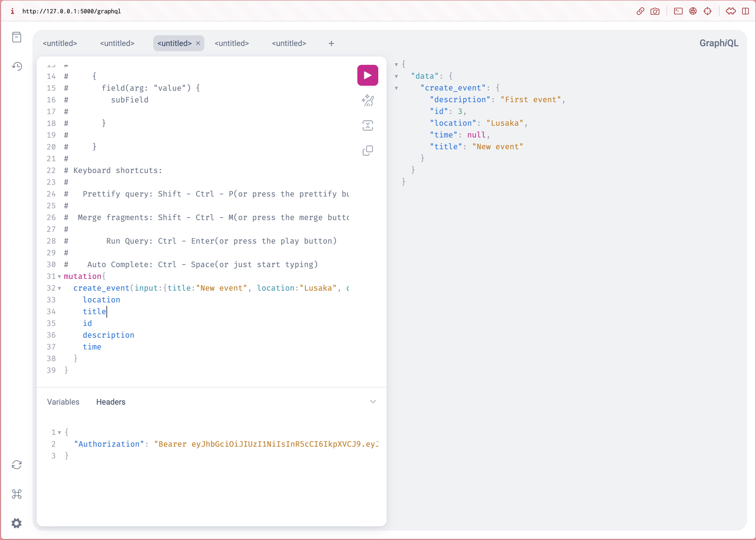
Task: Place cursor on 'time' field line 37
Action: tap(92, 347)
